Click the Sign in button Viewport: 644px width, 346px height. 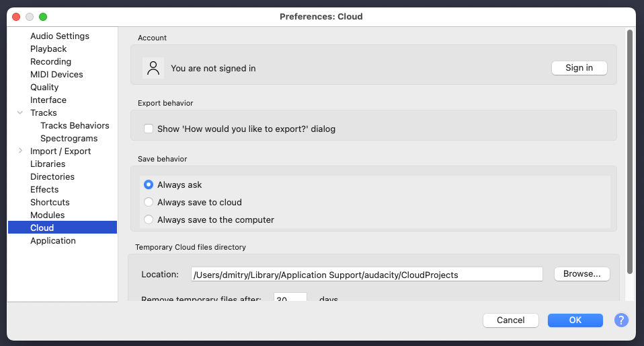(579, 68)
